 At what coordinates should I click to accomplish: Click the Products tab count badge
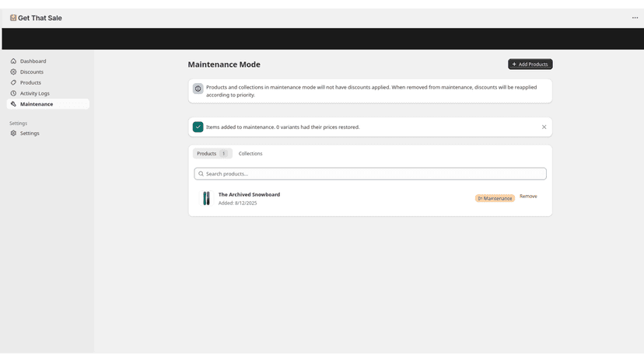click(x=223, y=154)
